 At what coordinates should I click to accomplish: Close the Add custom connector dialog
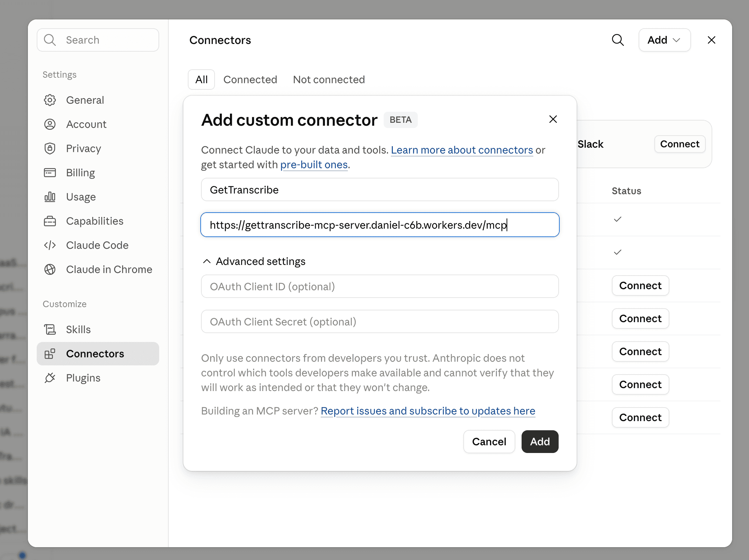(x=553, y=119)
